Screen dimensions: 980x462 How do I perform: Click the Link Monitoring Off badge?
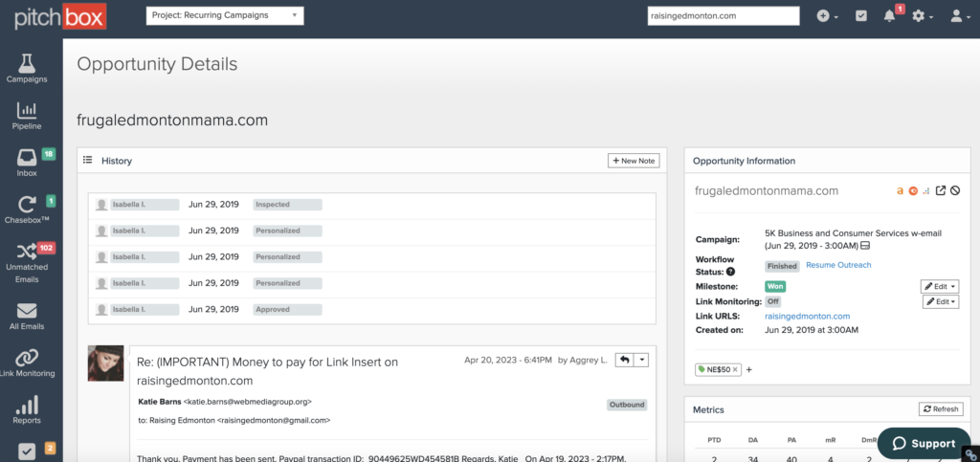pos(773,301)
